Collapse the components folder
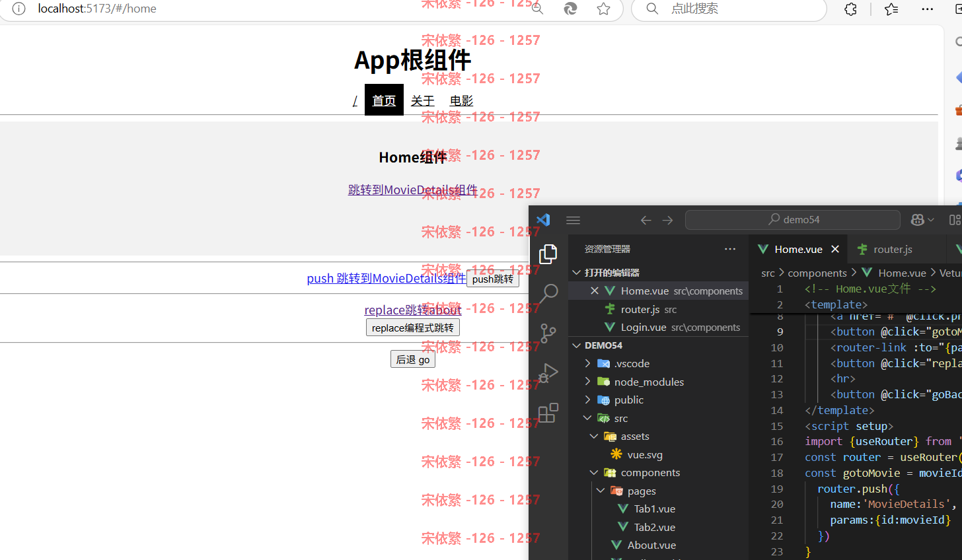This screenshot has height=560, width=962. click(594, 472)
